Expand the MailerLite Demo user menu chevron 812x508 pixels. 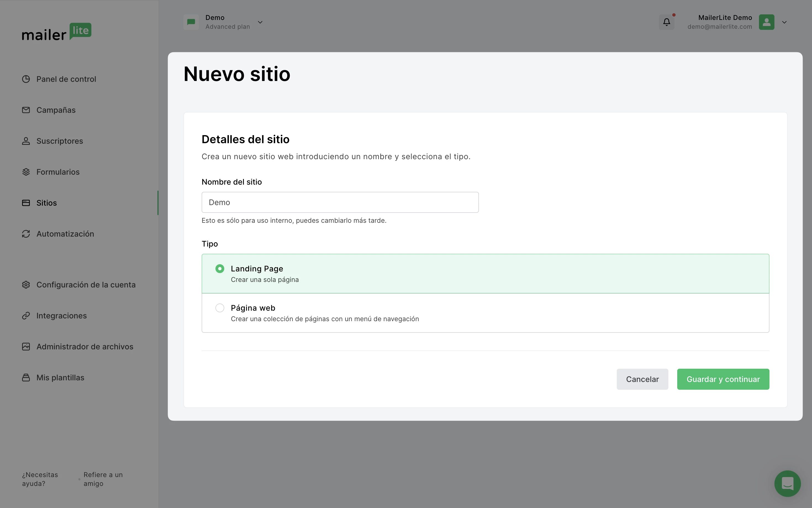[x=784, y=22]
